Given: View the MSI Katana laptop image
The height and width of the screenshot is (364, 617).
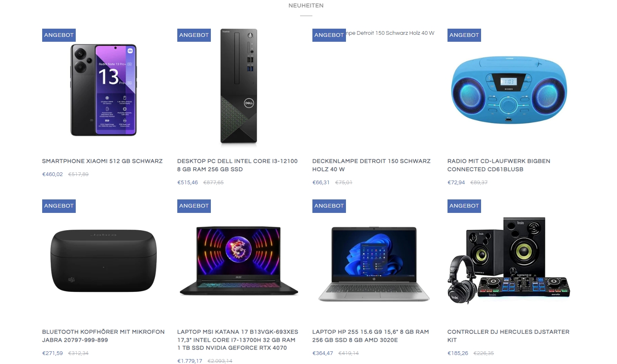Looking at the screenshot, I should pyautogui.click(x=239, y=261).
